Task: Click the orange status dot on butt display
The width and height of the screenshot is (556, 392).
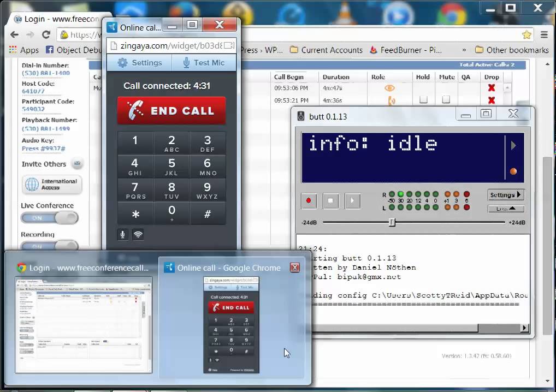Action: pyautogui.click(x=513, y=171)
